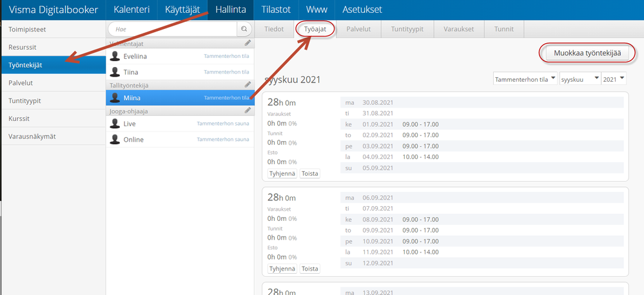Select Kurssit in the sidebar
Viewport: 644px width, 295px height.
click(53, 119)
